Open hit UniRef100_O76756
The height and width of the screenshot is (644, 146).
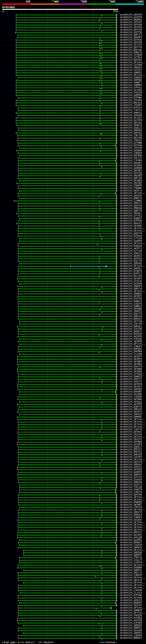coord(131,329)
